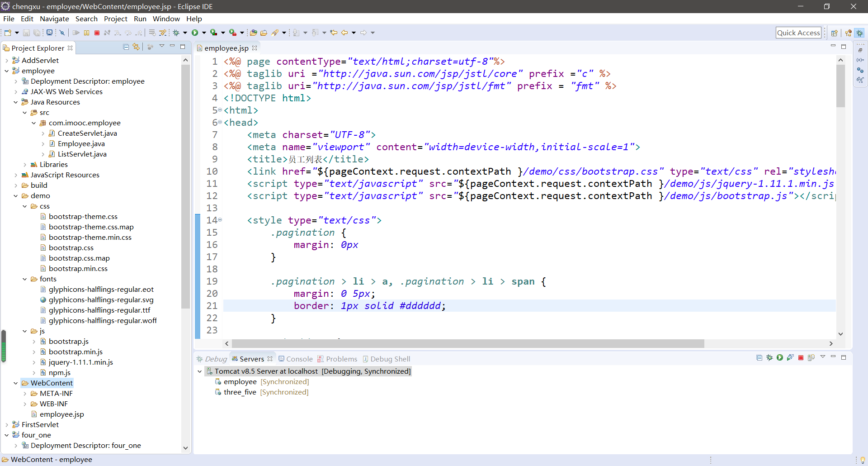
Task: Click the green Start server icon in Servers view
Action: click(x=780, y=357)
